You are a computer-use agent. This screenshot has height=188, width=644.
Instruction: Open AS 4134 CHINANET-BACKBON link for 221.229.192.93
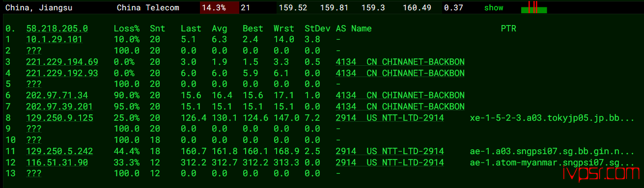[400, 73]
